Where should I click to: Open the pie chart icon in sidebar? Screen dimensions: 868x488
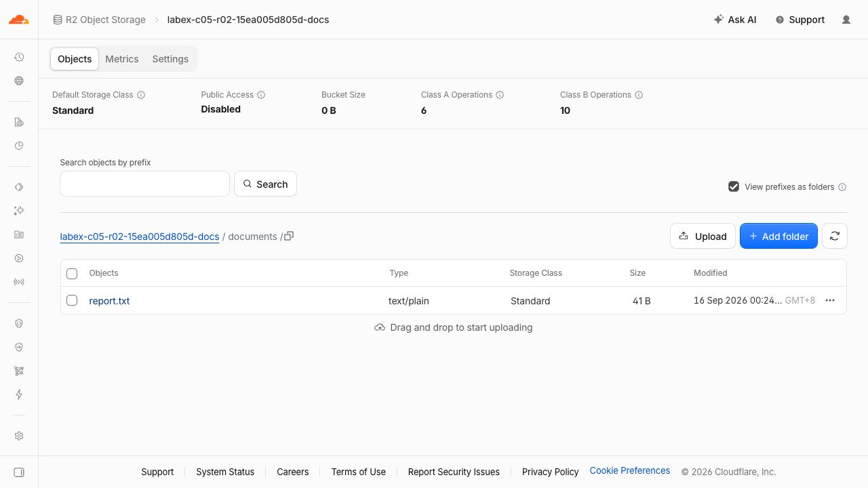tap(19, 146)
